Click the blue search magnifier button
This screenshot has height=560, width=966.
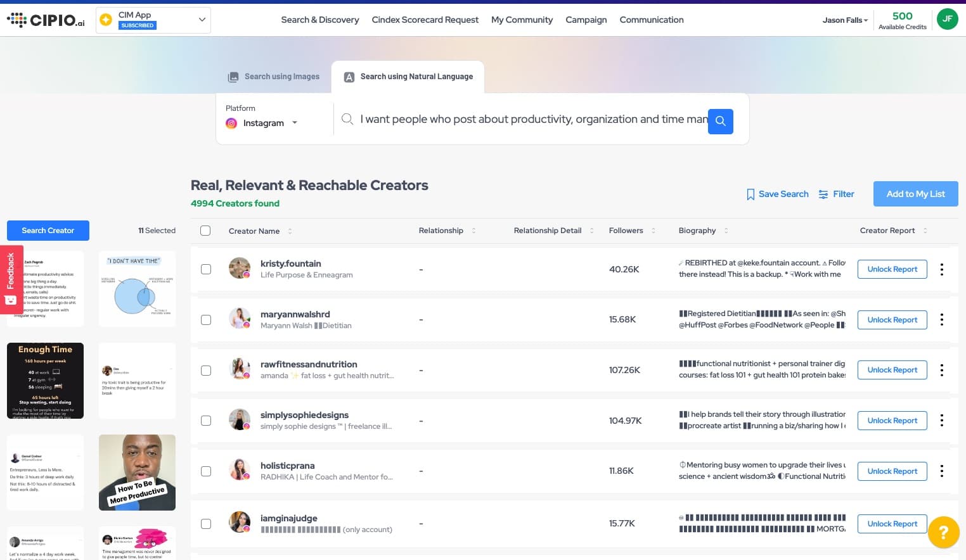coord(720,121)
